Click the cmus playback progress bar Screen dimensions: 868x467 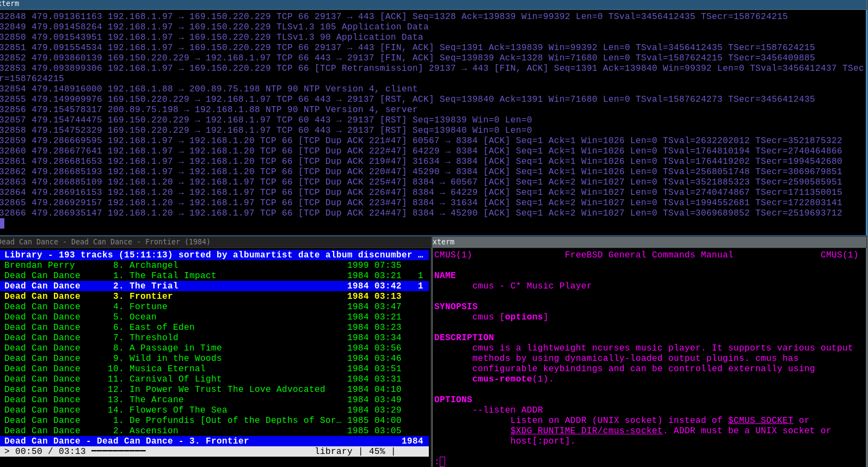click(119, 451)
